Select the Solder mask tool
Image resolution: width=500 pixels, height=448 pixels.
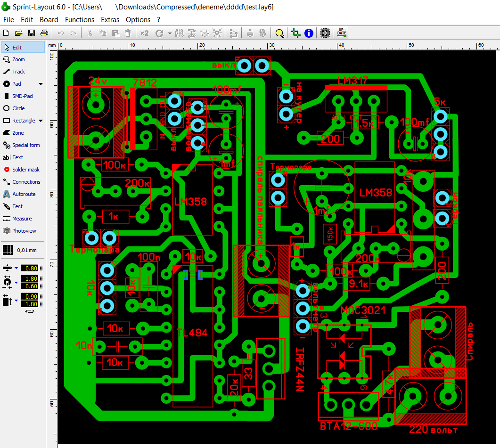click(x=23, y=170)
